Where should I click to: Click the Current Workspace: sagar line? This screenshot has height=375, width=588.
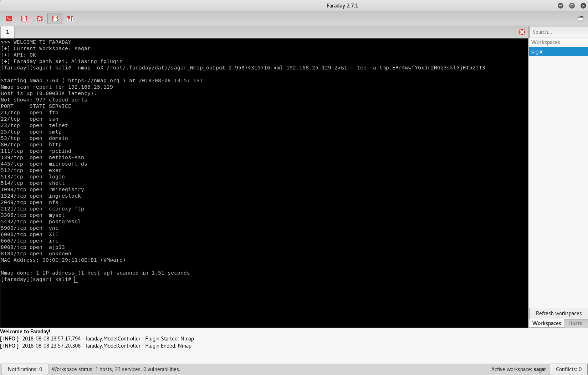pyautogui.click(x=46, y=48)
